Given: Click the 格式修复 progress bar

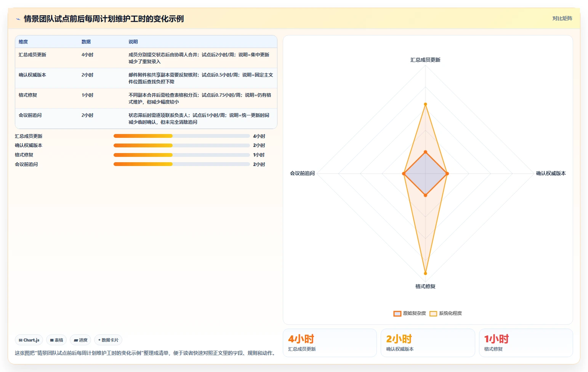Looking at the screenshot, I should (x=181, y=155).
